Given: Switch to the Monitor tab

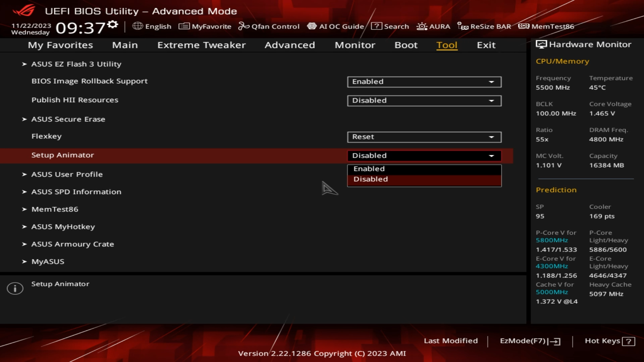Looking at the screenshot, I should tap(355, 45).
